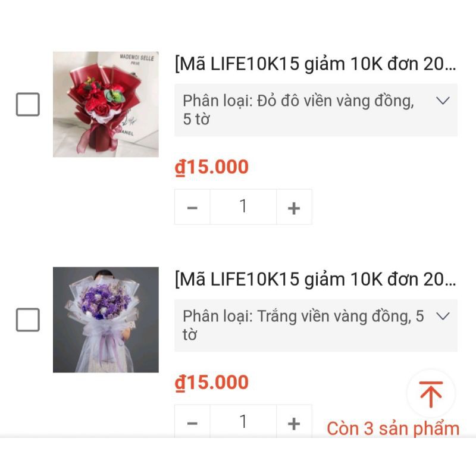Image resolution: width=476 pixels, height=476 pixels.
Task: Tick the checkbox for the red bouquet item
Action: [x=27, y=105]
